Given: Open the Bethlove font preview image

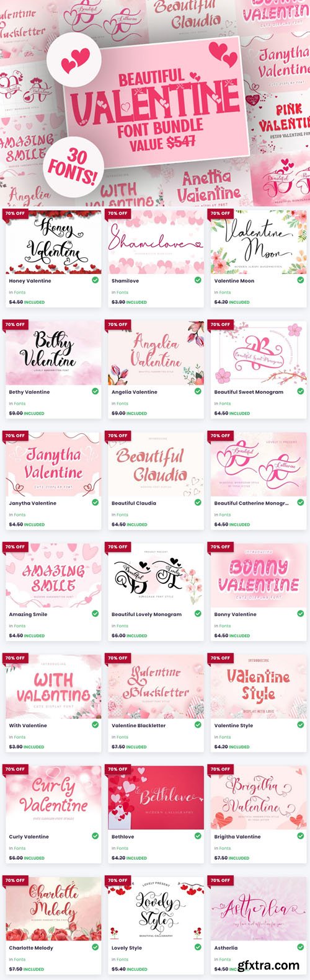Looking at the screenshot, I should click(x=156, y=797).
